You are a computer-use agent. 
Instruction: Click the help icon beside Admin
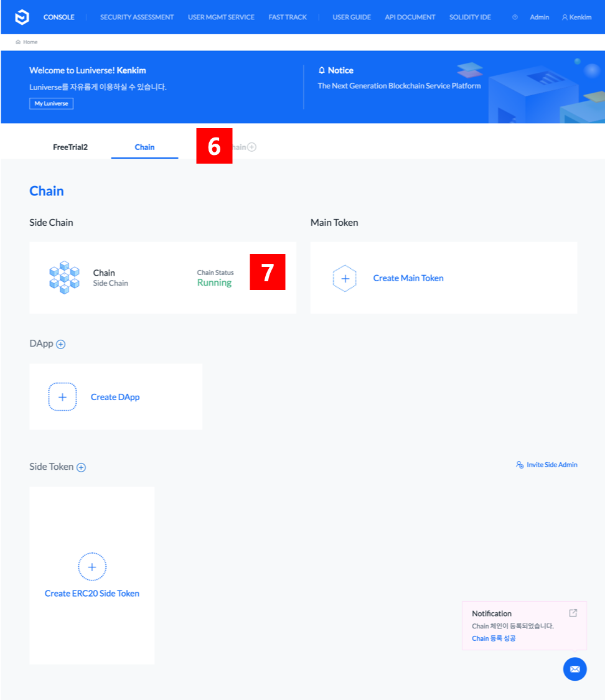click(515, 17)
